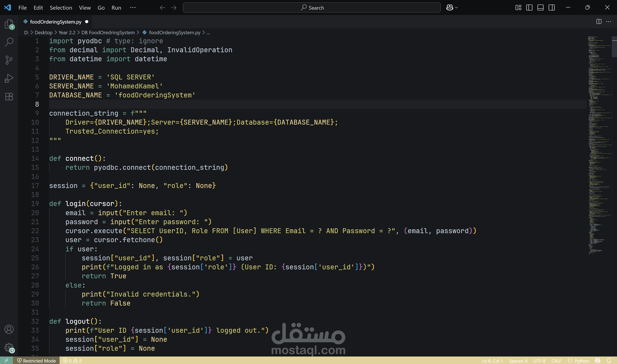Open Customize Layout icon
The image size is (617, 364).
pos(518,8)
